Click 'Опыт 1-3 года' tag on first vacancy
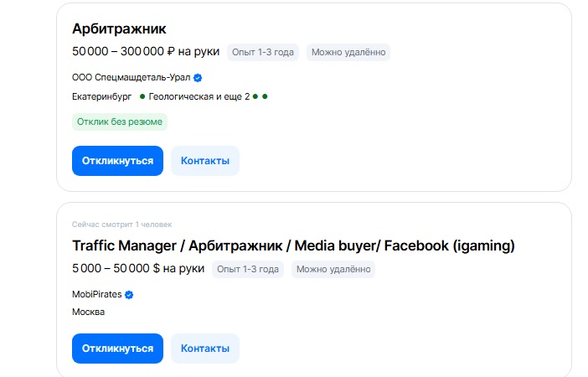This screenshot has width=588, height=377. [263, 52]
